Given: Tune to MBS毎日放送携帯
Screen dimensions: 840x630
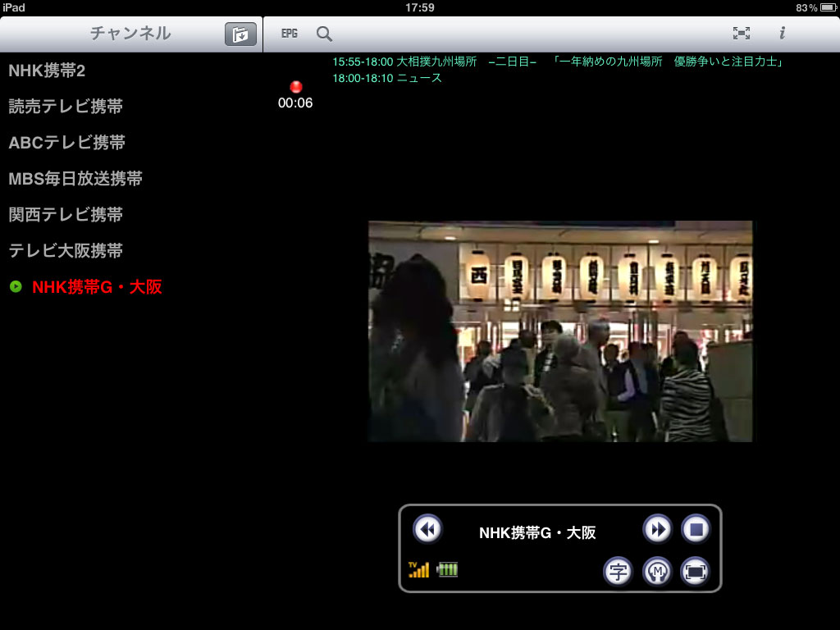Looking at the screenshot, I should tap(130, 178).
